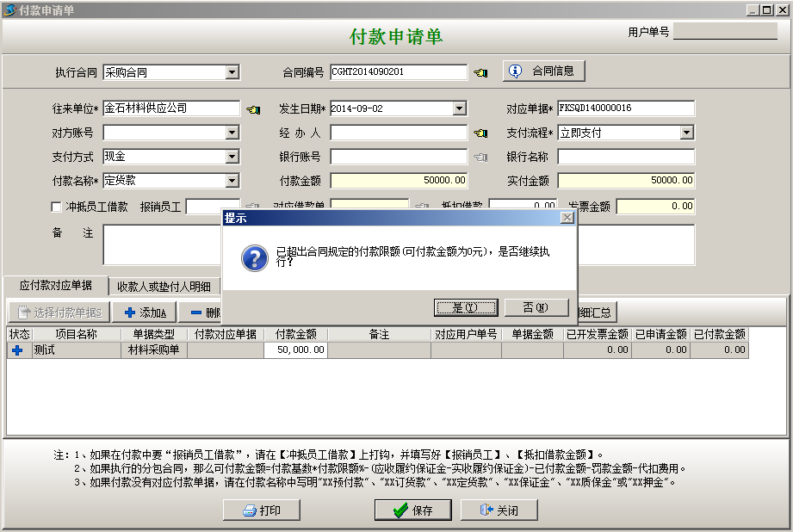793x532 pixels.
Task: Click the 打印 print button
Action: (x=262, y=510)
